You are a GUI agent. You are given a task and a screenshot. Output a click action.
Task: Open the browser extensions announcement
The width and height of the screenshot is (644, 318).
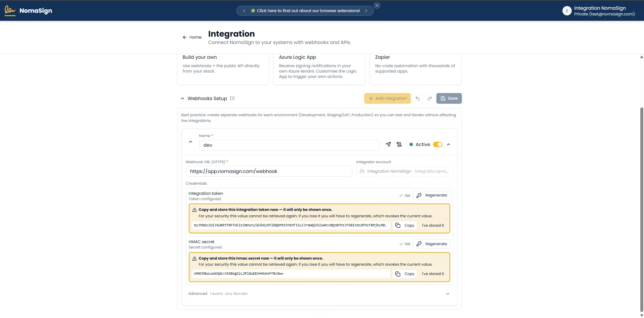tap(305, 11)
